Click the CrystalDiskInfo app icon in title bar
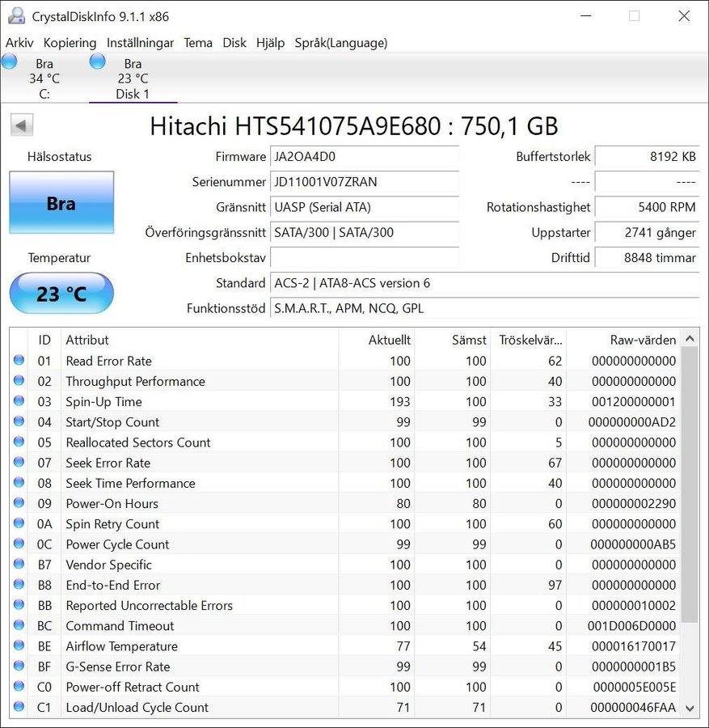This screenshot has width=709, height=728. (x=16, y=16)
